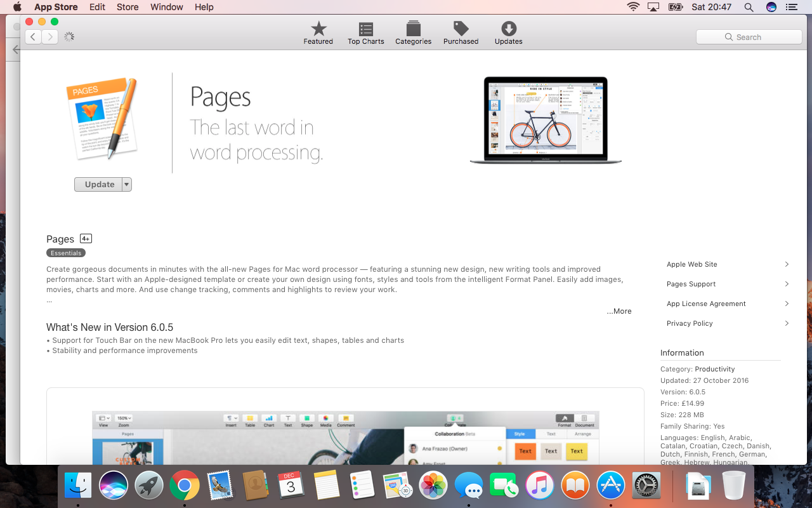
Task: Open the App Store menu
Action: [x=56, y=7]
